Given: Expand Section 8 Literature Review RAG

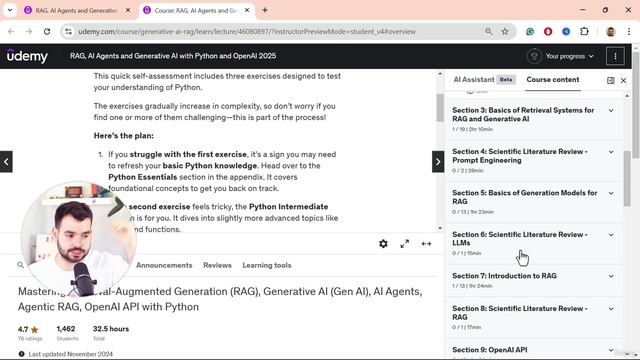Looking at the screenshot, I should [611, 309].
